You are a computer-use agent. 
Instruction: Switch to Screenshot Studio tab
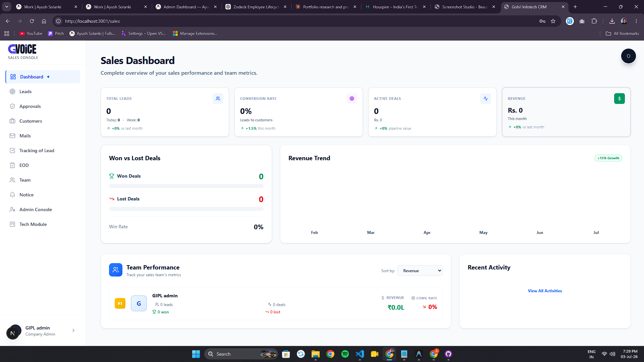coord(465,7)
